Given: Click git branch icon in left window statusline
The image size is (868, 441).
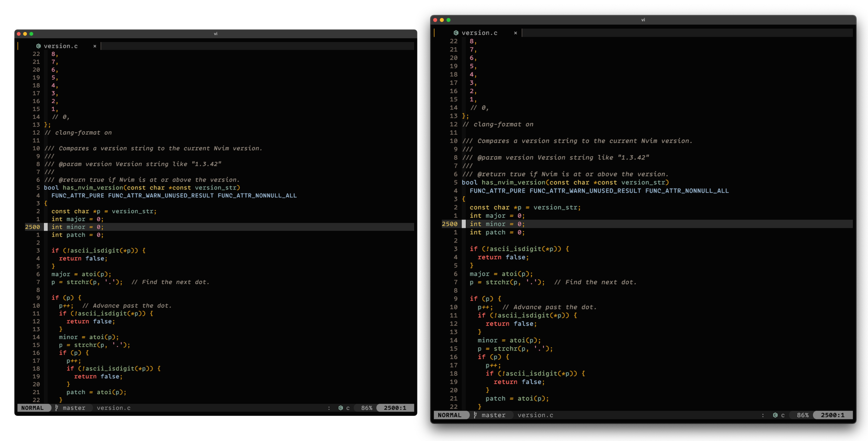Looking at the screenshot, I should click(x=57, y=408).
